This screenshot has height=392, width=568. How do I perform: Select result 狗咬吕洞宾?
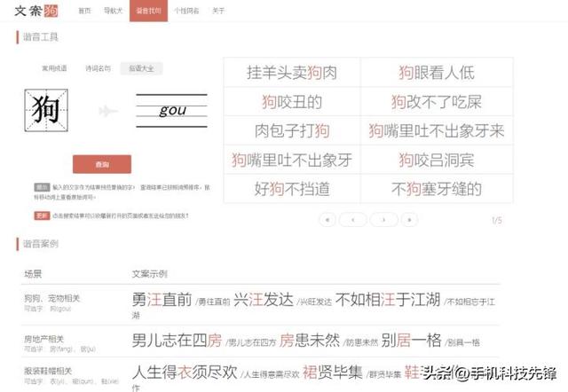coord(437,160)
